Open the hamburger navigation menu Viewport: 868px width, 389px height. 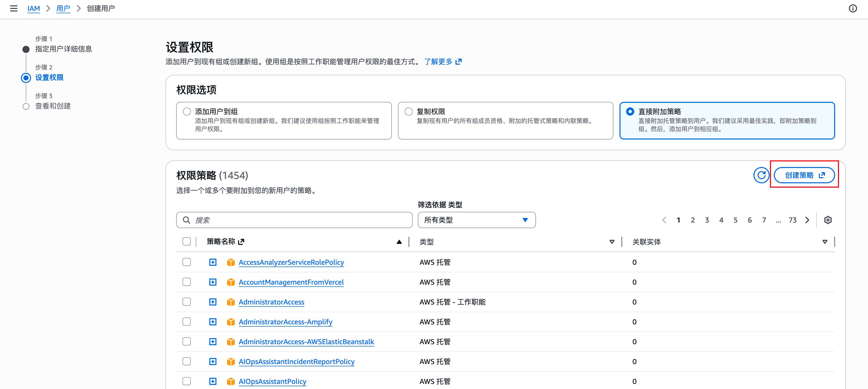(13, 8)
